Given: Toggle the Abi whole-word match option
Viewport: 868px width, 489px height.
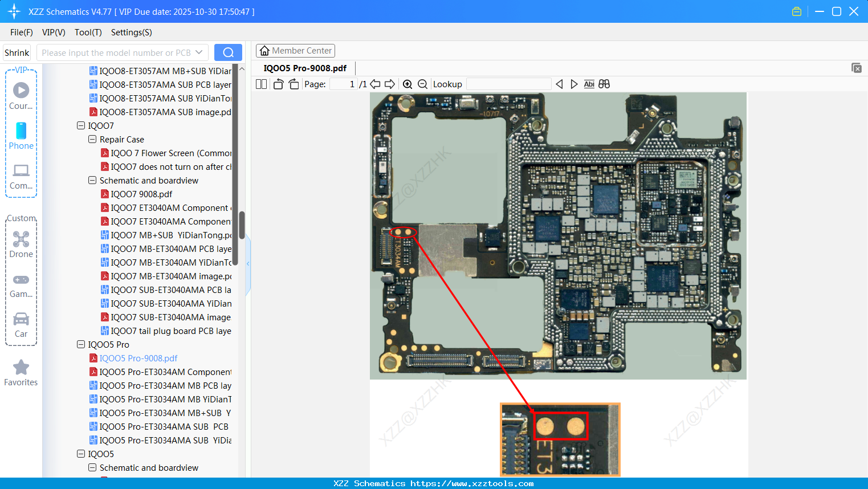Looking at the screenshot, I should pyautogui.click(x=589, y=84).
